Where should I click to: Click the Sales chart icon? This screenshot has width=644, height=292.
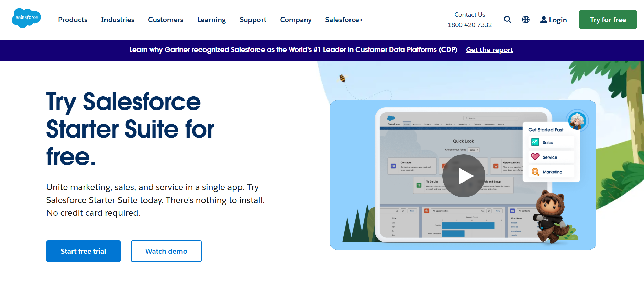coord(535,142)
